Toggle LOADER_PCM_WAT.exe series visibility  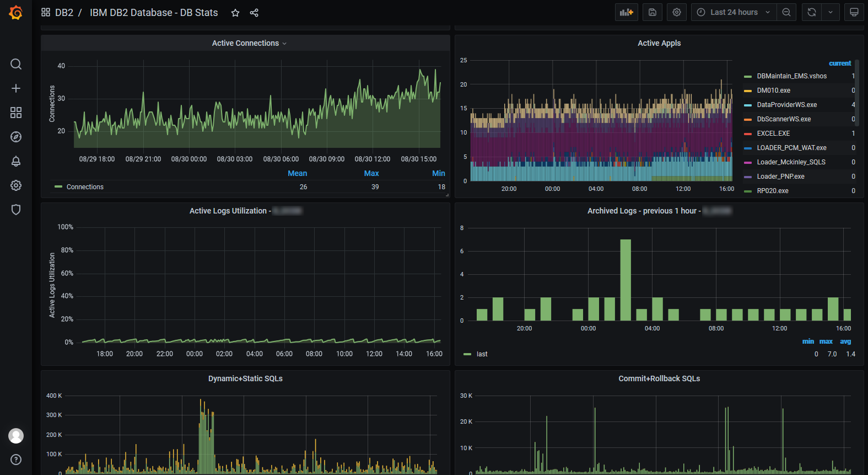click(791, 148)
